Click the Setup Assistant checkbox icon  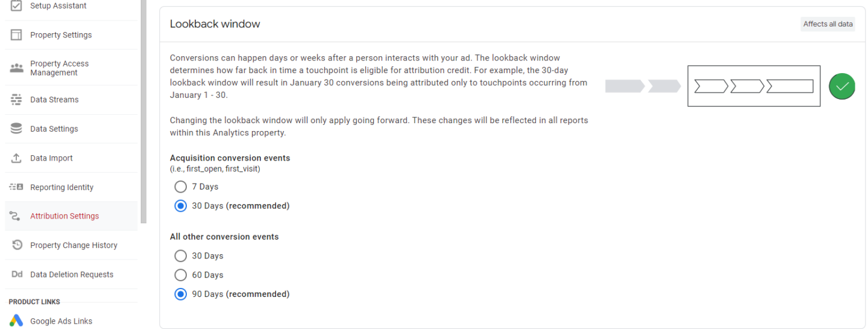tap(16, 6)
